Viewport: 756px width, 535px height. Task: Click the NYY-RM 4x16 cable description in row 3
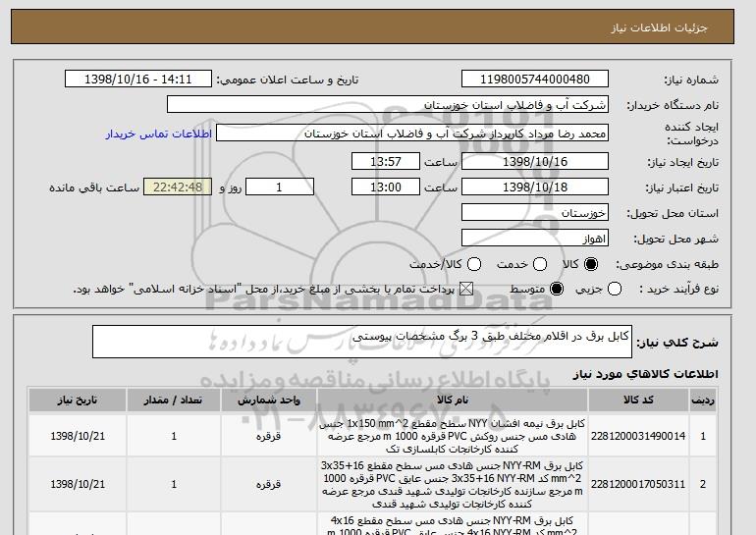453,525
